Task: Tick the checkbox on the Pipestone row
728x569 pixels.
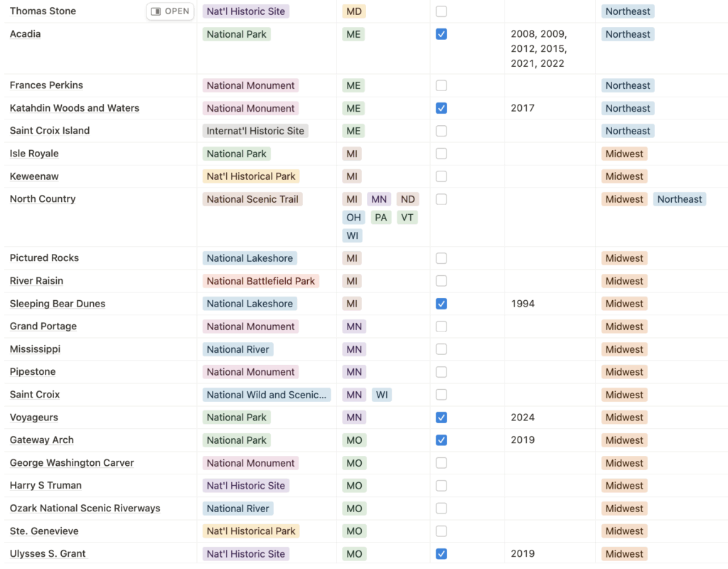Action: click(441, 371)
